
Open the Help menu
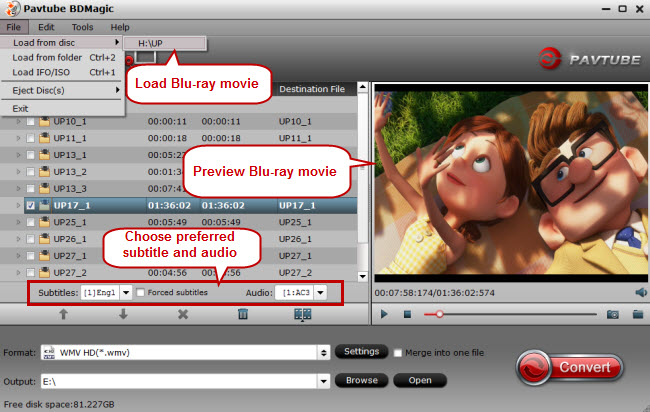click(x=120, y=27)
